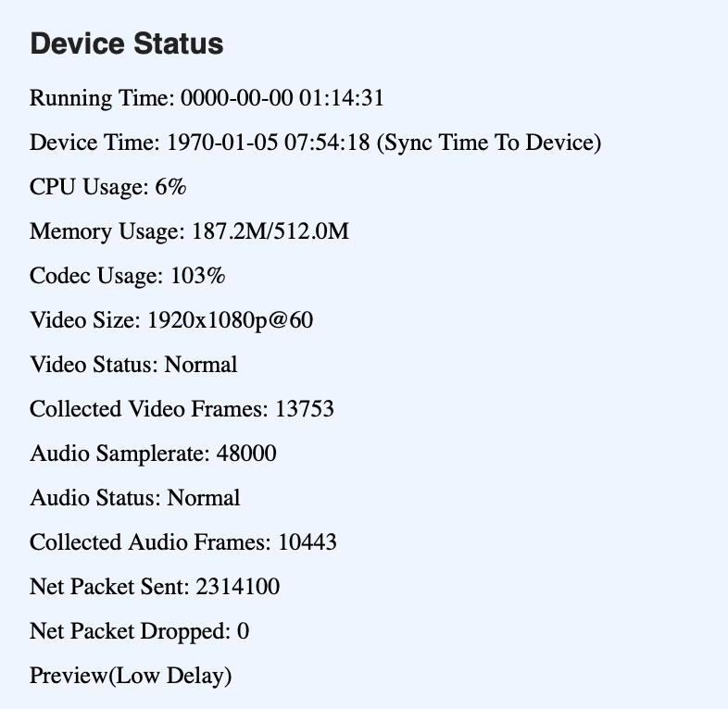Open the Preview(Low Delay) link
The width and height of the screenshot is (728, 709).
coord(131,676)
